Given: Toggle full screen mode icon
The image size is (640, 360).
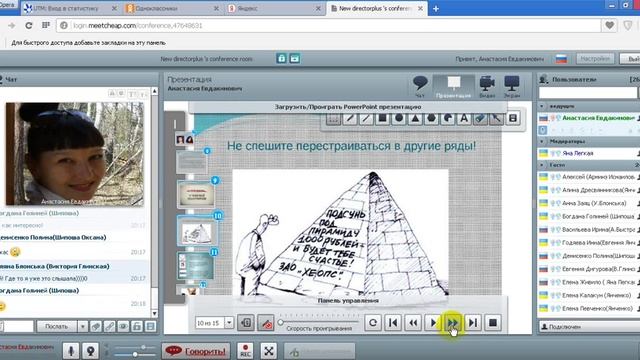Looking at the screenshot, I should 269,351.
